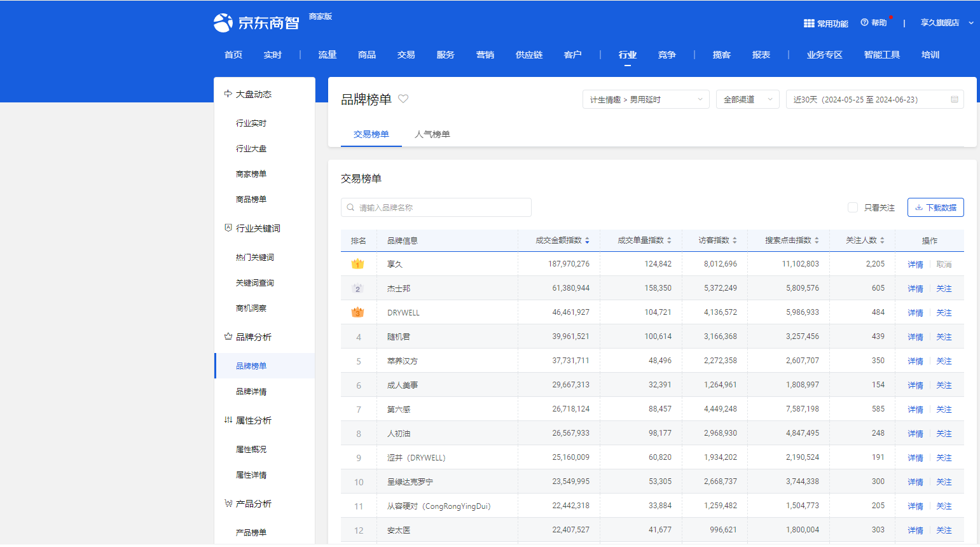Expand the 享久旗舰店 account menu
The image size is (980, 547).
[x=946, y=23]
